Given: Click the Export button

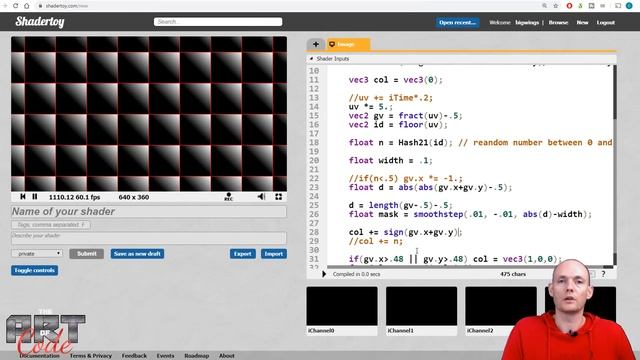Looking at the screenshot, I should 242,253.
